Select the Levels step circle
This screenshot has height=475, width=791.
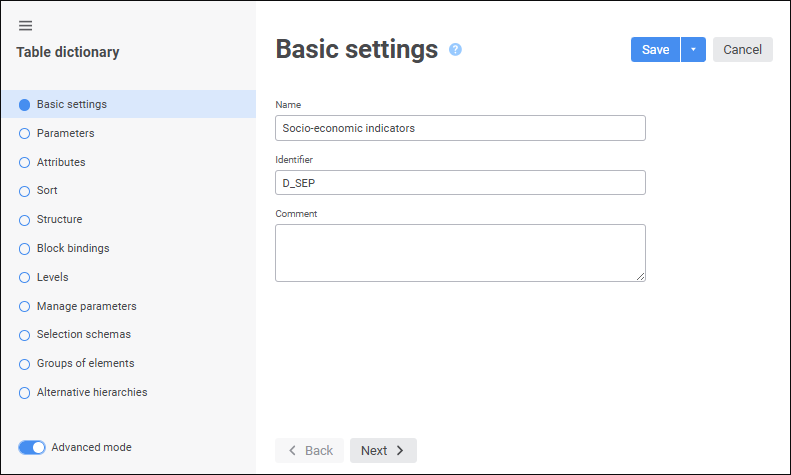pos(25,278)
